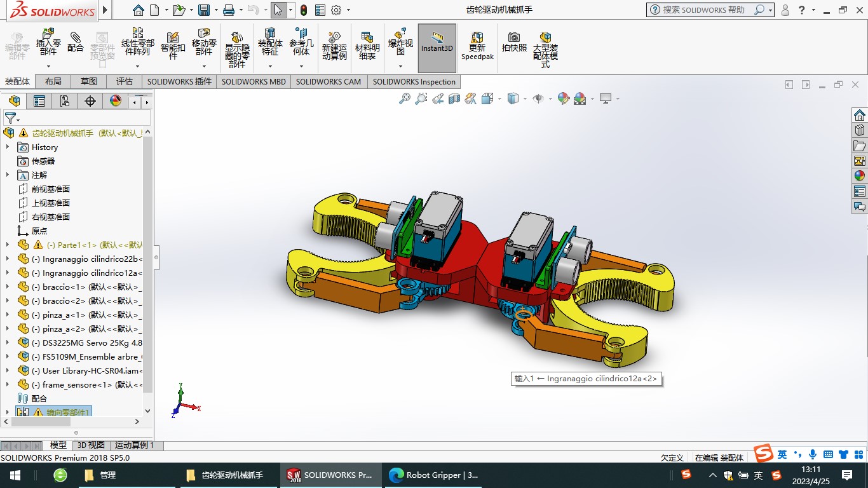Viewport: 868px width, 488px height.
Task: Switch to 运动算例 1 motion study tab
Action: coord(134,445)
